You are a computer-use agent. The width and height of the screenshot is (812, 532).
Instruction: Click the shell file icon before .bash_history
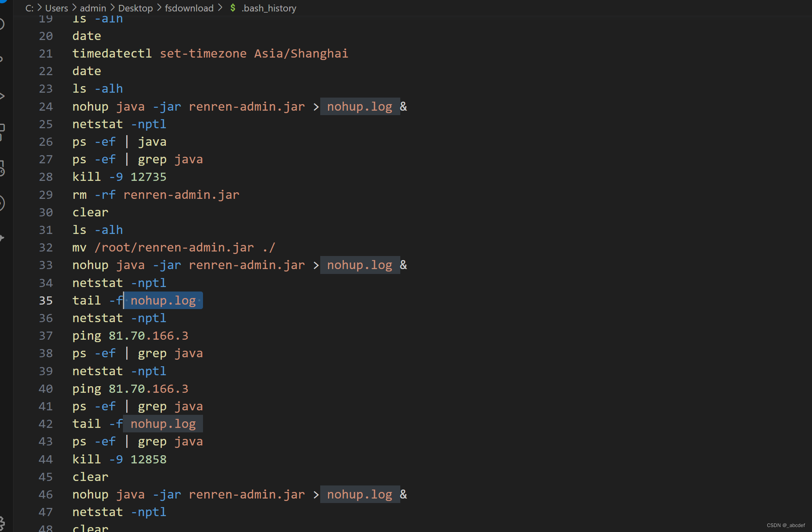pyautogui.click(x=233, y=8)
